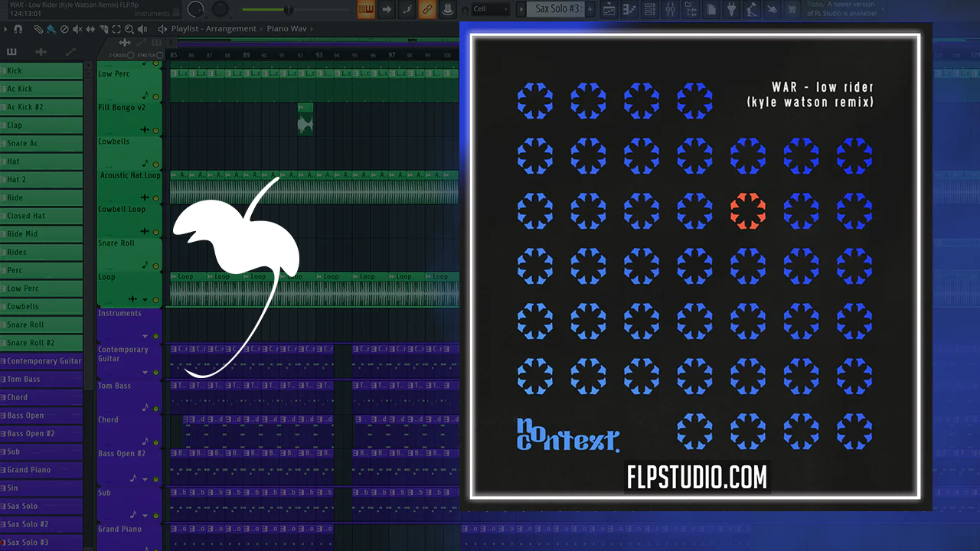Click the Piano Wav breadcrumb
Image resolution: width=980 pixels, height=551 pixels.
tap(289, 29)
